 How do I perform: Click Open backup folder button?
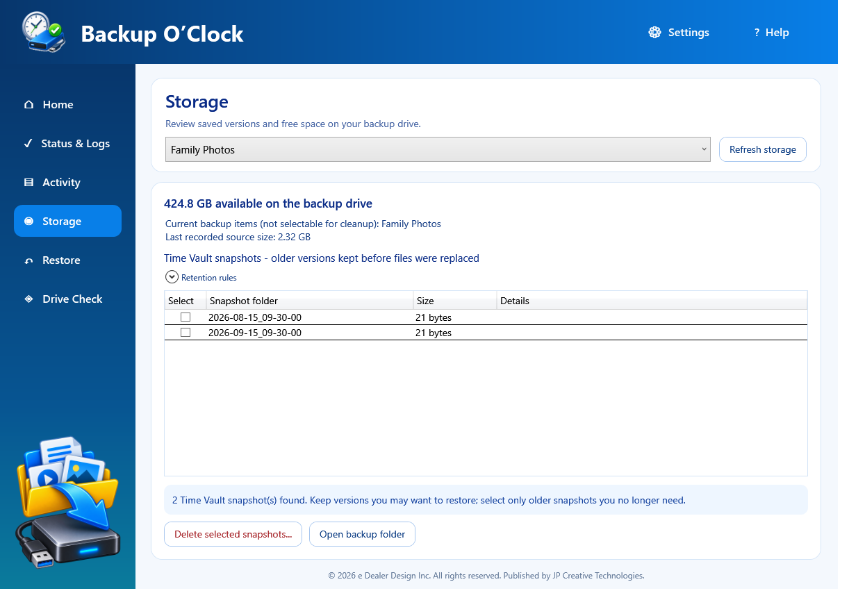[362, 534]
